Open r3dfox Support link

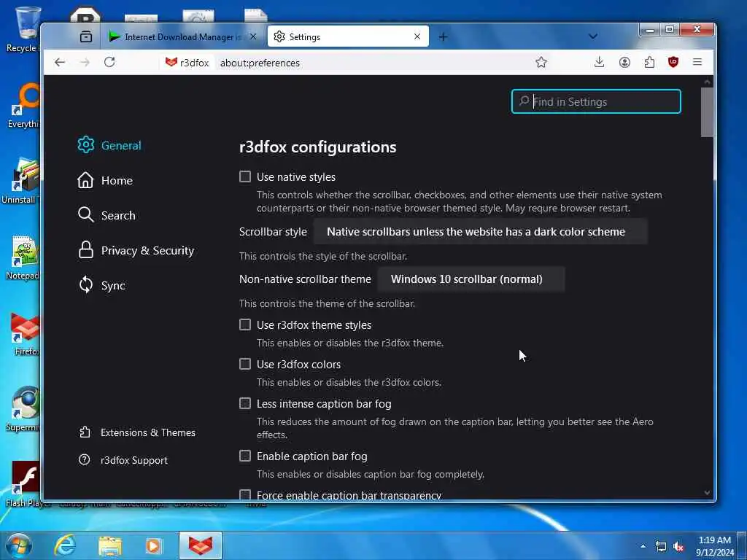point(123,460)
